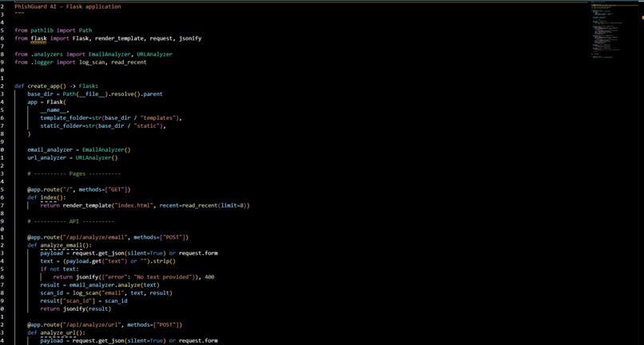
Task: Click ".analyzers" in the import statement
Action: click(47, 54)
